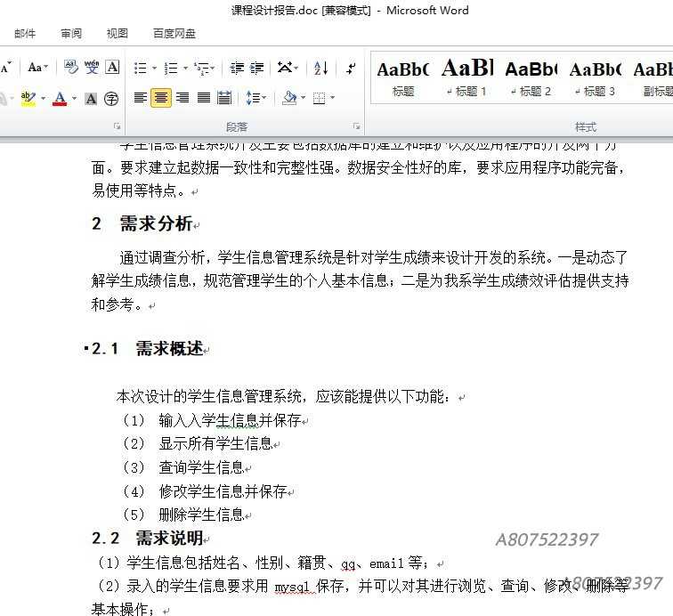The width and height of the screenshot is (673, 616).
Task: Open the Change Case (Aa) menu
Action: coord(37,68)
